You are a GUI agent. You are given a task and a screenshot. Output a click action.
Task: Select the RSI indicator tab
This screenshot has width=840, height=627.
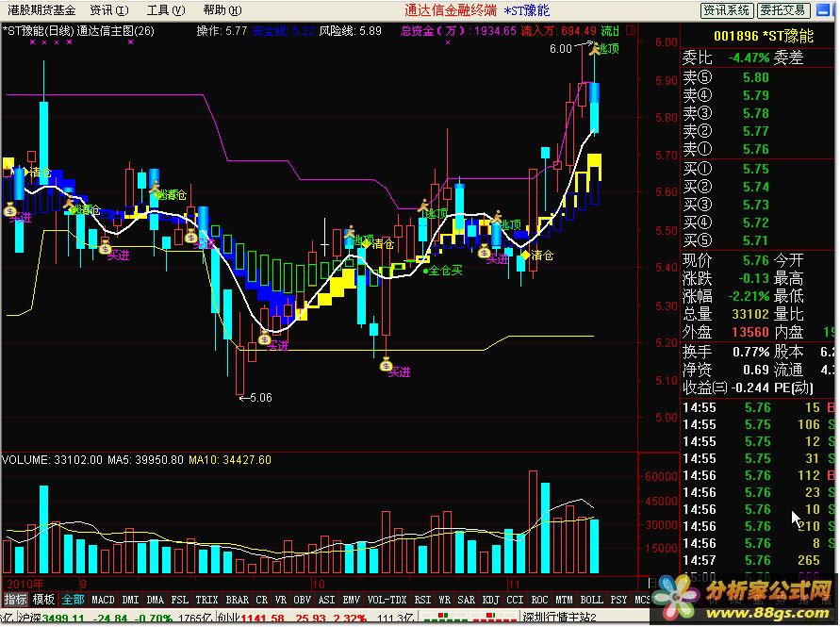click(422, 600)
